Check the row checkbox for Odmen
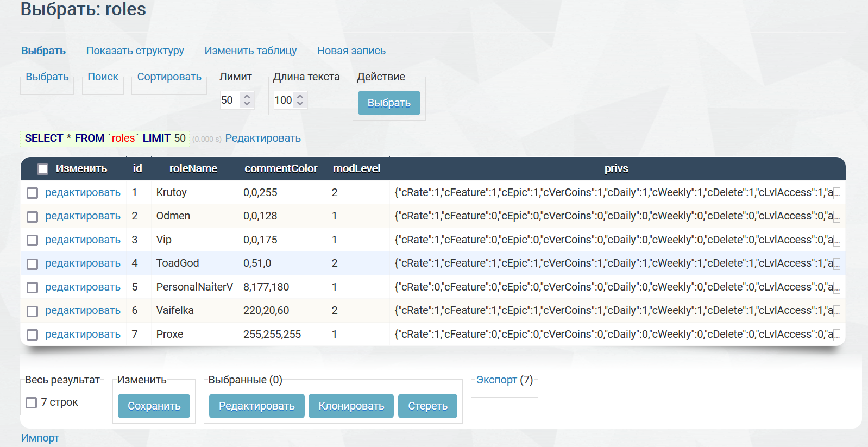The image size is (868, 447). [x=33, y=217]
